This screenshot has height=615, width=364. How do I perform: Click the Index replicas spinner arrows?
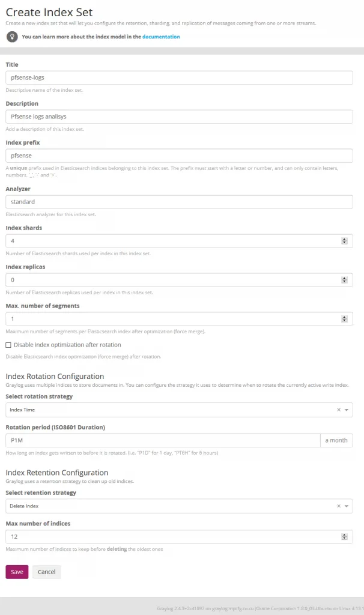(344, 280)
